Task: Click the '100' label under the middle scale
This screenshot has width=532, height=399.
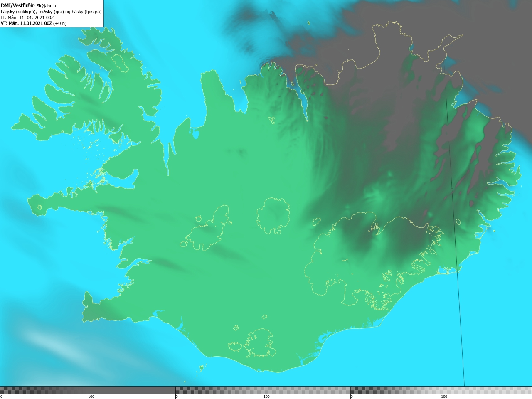Action: (x=266, y=397)
